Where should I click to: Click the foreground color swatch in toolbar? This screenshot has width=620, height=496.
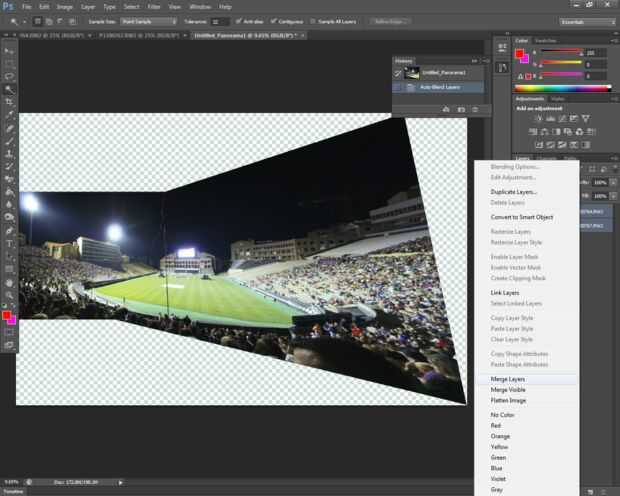pos(6,315)
